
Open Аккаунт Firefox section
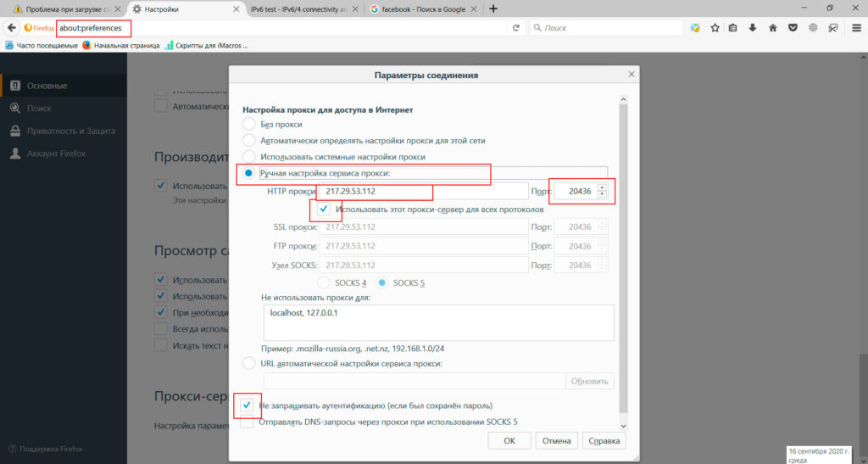(64, 154)
